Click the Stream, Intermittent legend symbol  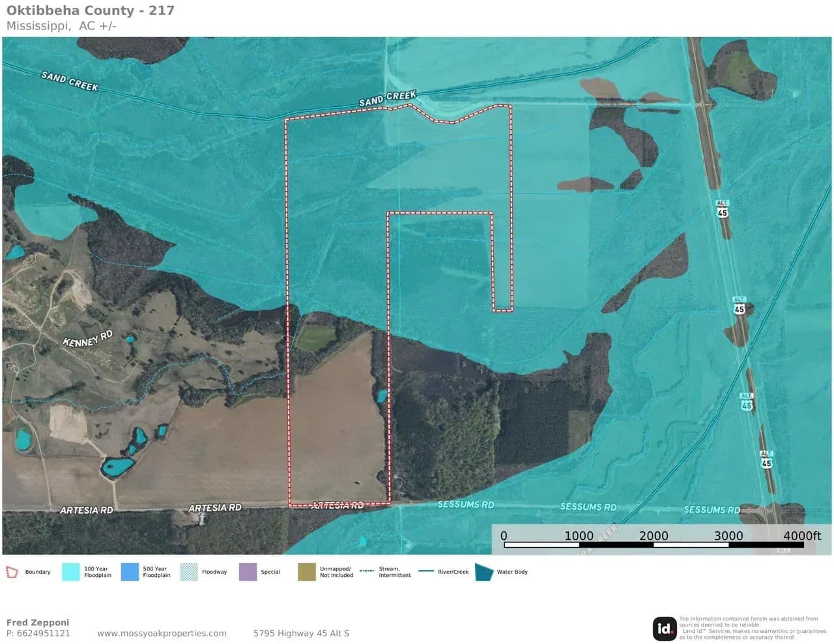click(x=367, y=571)
